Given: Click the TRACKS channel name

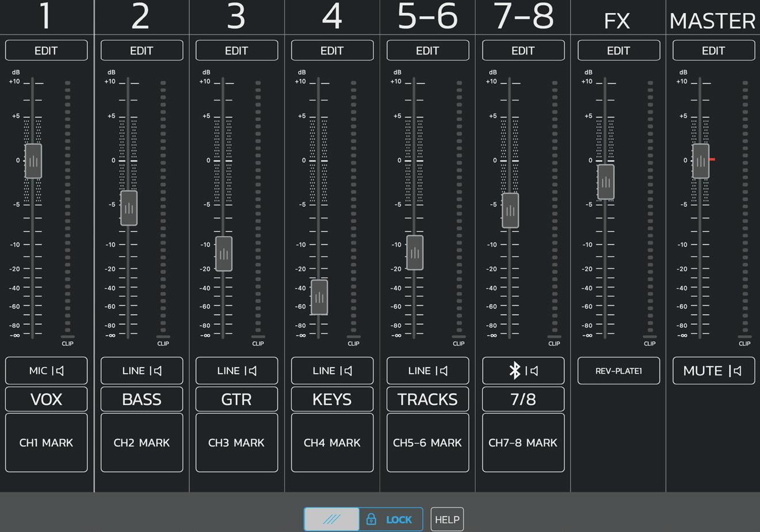Looking at the screenshot, I should [428, 399].
